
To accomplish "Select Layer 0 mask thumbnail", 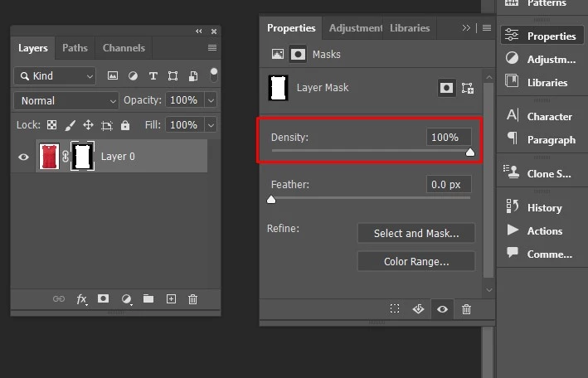I will pos(82,156).
